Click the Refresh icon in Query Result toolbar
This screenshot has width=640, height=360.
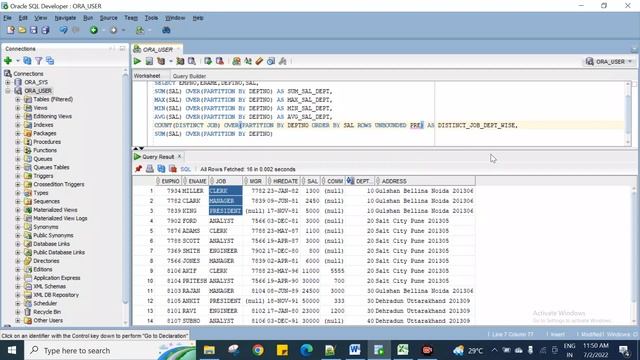(x=161, y=169)
